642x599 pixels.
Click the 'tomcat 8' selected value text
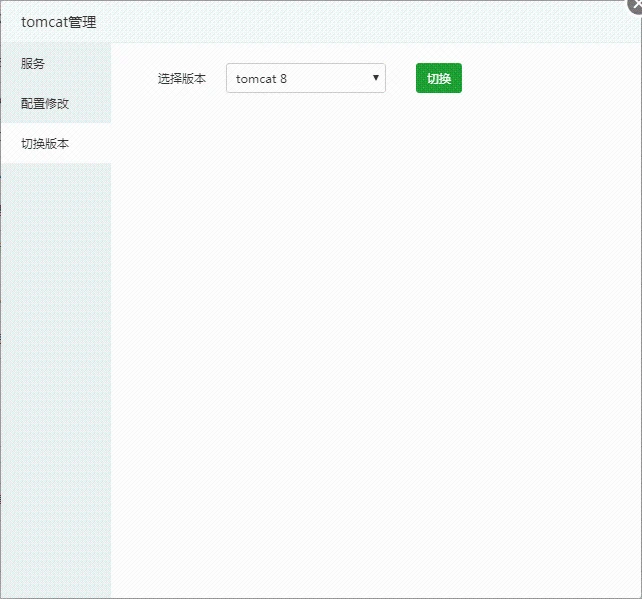click(261, 78)
